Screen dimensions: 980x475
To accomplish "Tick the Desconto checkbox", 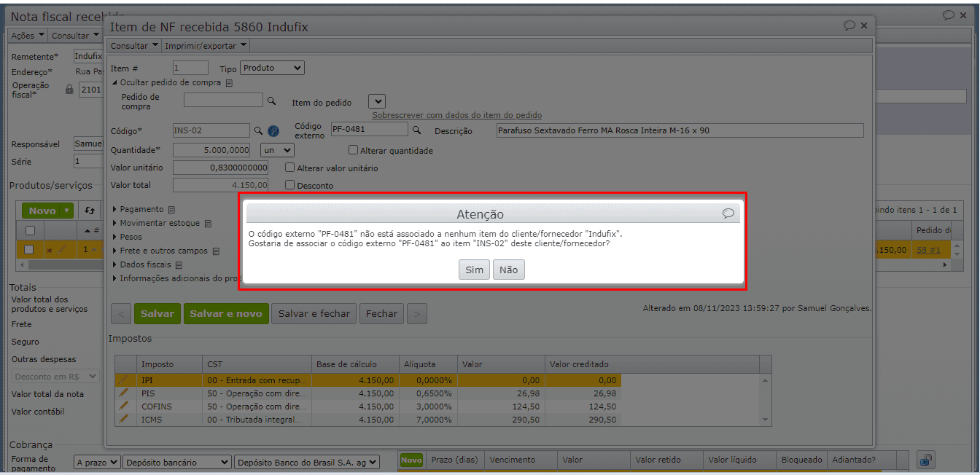I will click(289, 185).
